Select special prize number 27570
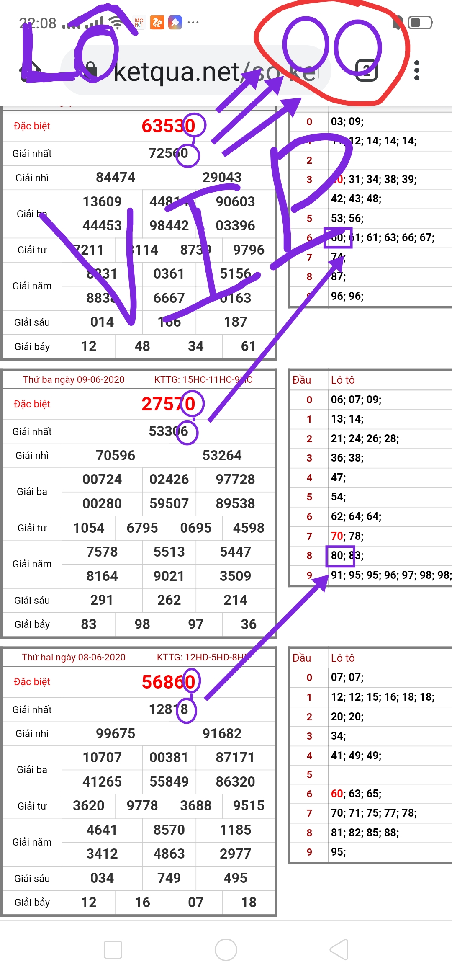 tap(168, 404)
